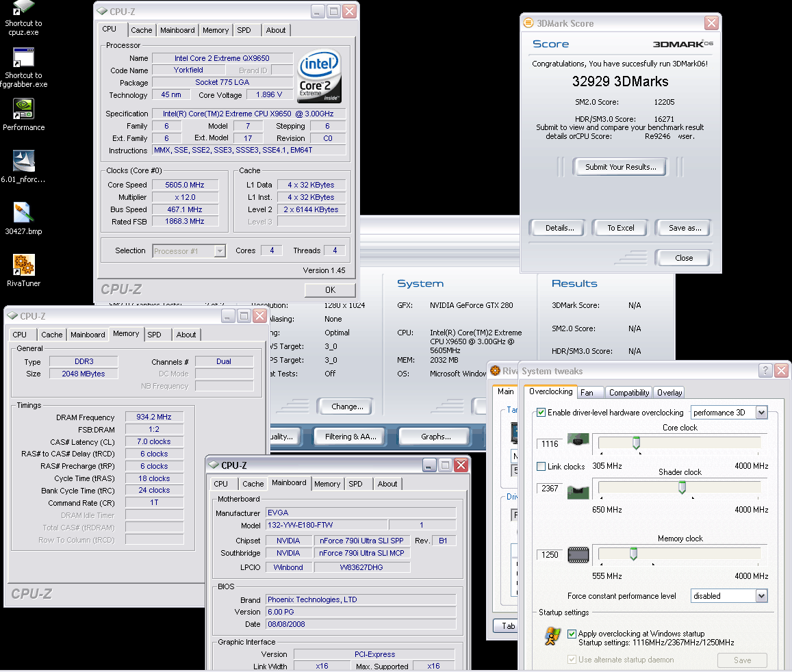Click the core clock chip icon
The height and width of the screenshot is (672, 792).
coord(578,440)
